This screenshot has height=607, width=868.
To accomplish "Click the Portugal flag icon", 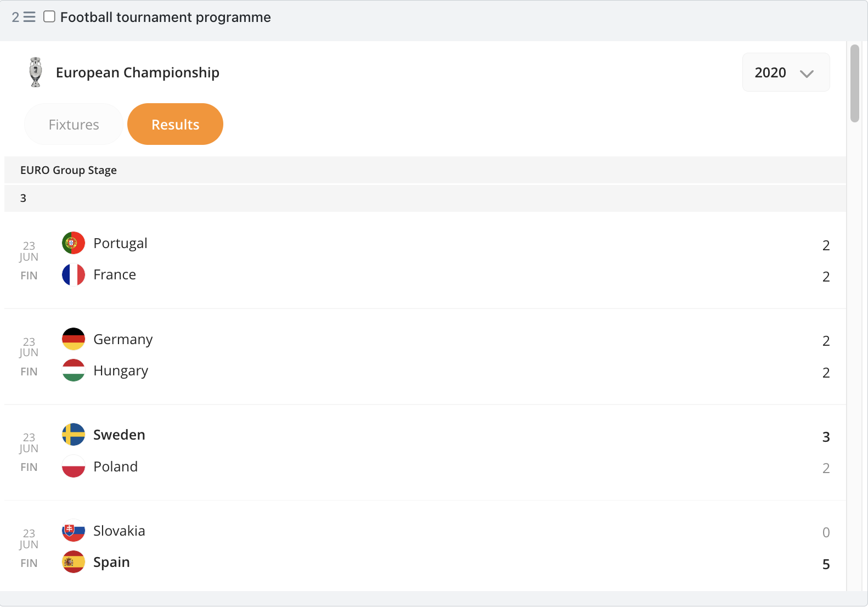I will click(x=74, y=243).
